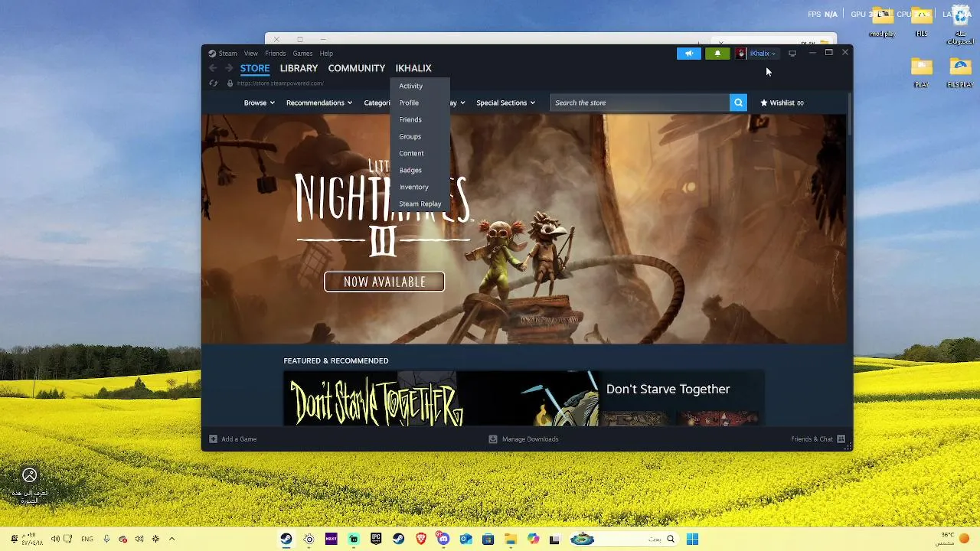
Task: Reload the store page via refresh icon
Action: [x=214, y=83]
